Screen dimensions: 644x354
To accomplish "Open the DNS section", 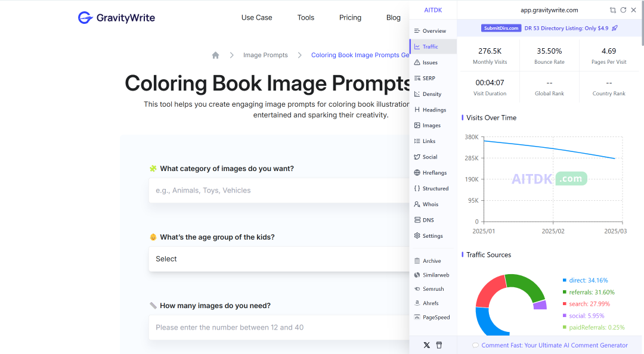I will [x=433, y=220].
